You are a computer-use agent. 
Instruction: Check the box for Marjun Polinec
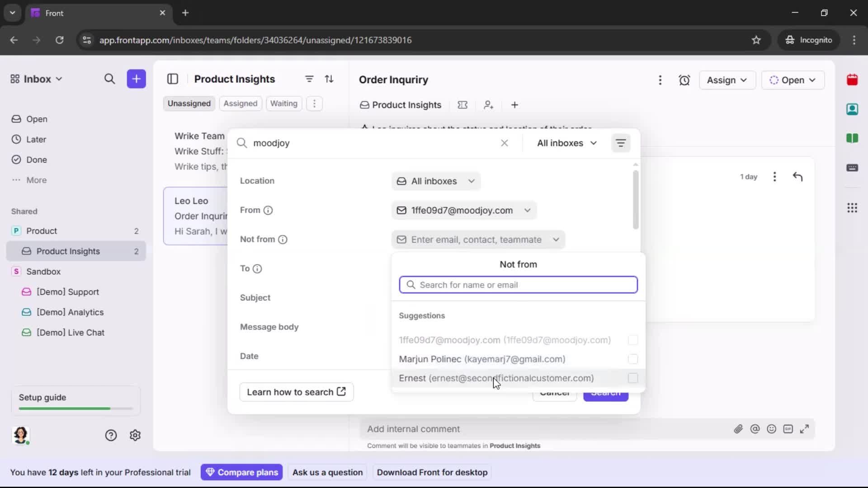(632, 359)
